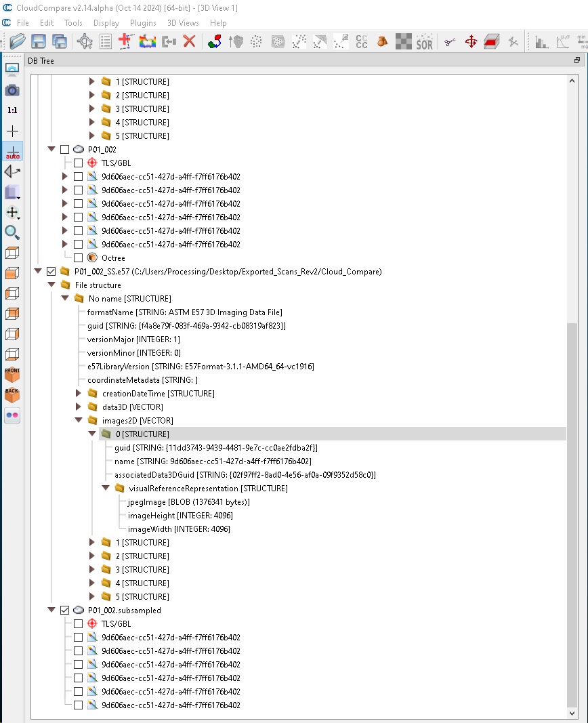Open the Translate/Rotate tool
The width and height of the screenshot is (588, 723).
pos(471,41)
